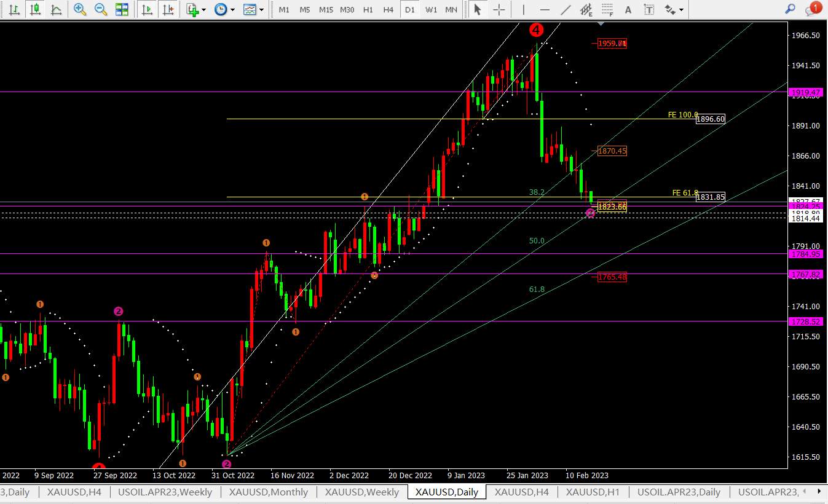828x504 pixels.
Task: Click the 1823.66 price label
Action: click(x=612, y=207)
